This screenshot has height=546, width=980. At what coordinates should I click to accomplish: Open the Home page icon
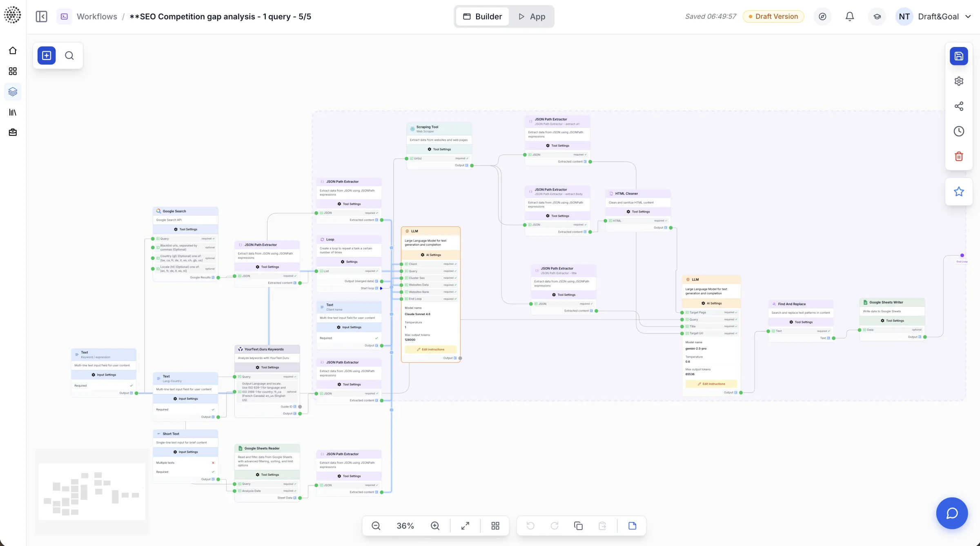click(13, 50)
